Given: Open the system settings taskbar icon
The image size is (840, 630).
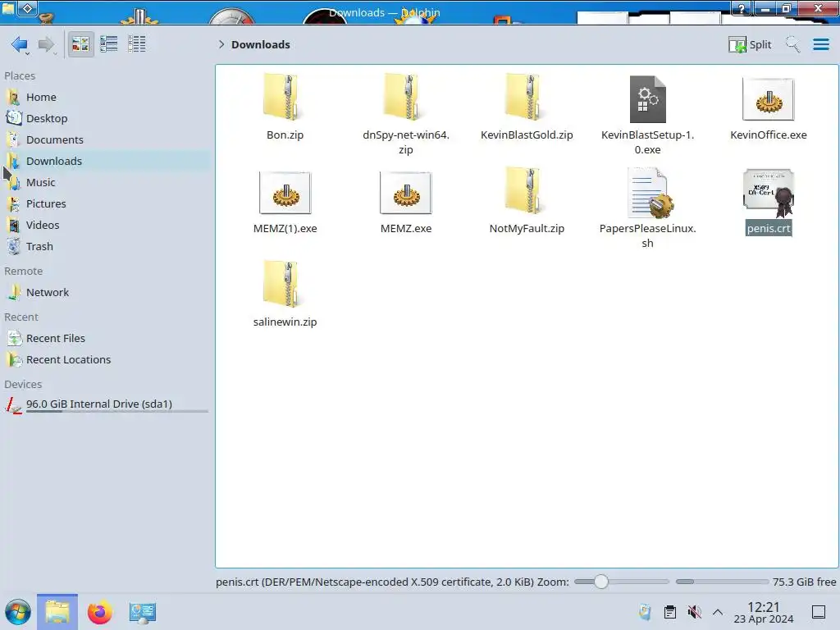Looking at the screenshot, I should [x=142, y=612].
